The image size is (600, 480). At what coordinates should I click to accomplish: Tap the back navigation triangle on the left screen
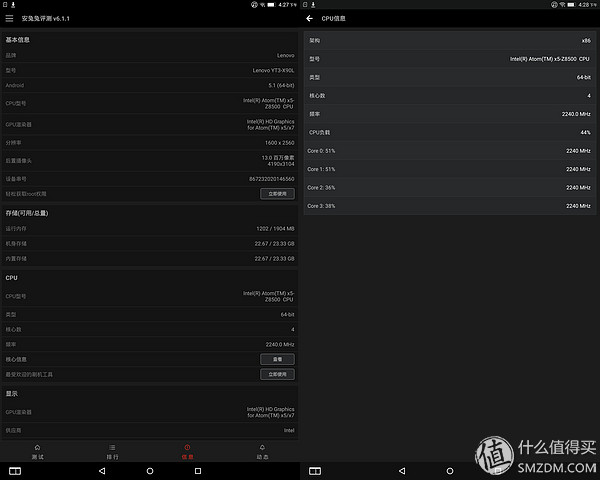tap(102, 471)
